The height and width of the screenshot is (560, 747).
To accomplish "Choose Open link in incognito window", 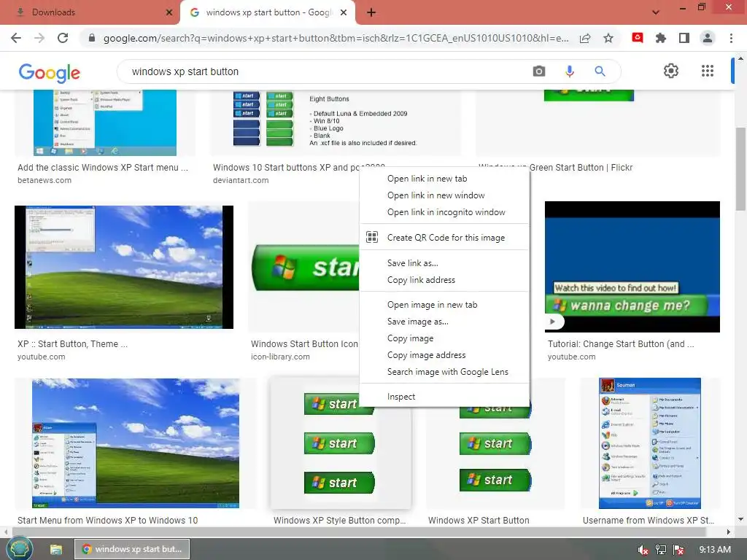I will [444, 212].
